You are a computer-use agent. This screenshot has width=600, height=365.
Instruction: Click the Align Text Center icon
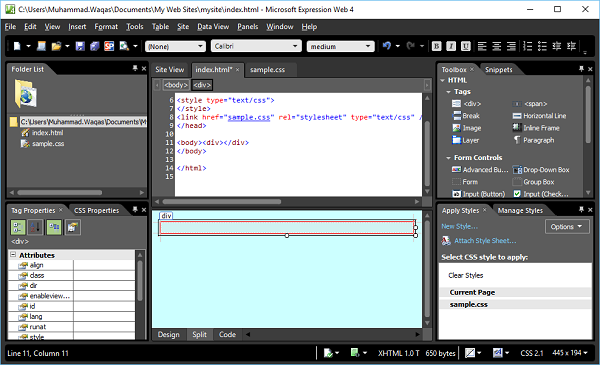coord(497,46)
